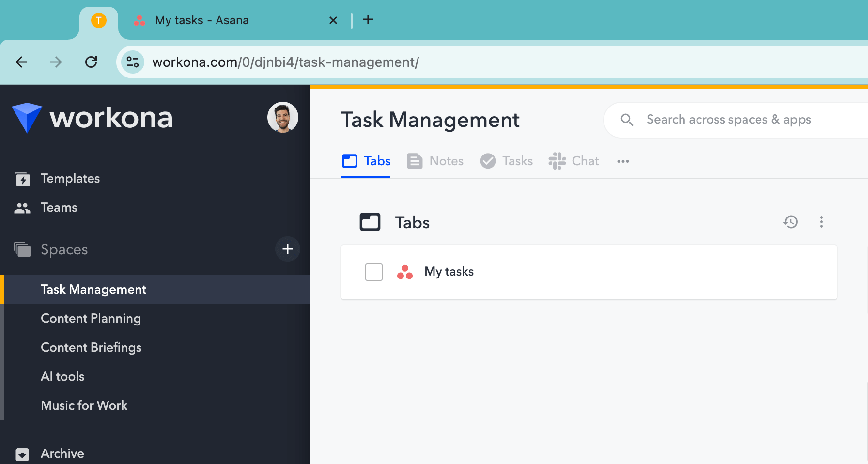Click the Spaces section label

(64, 249)
